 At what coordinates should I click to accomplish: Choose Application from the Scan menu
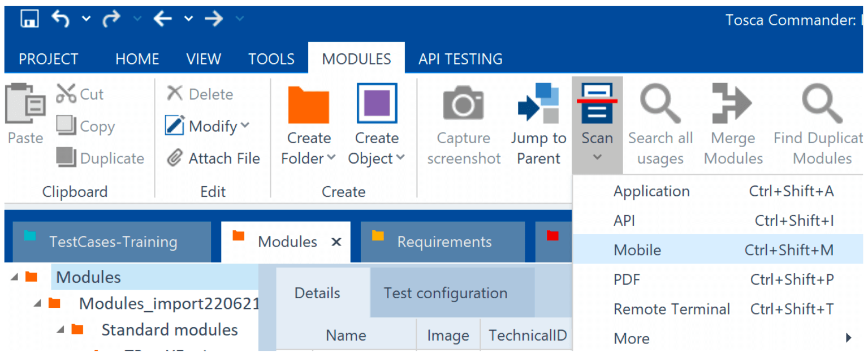tap(719, 191)
